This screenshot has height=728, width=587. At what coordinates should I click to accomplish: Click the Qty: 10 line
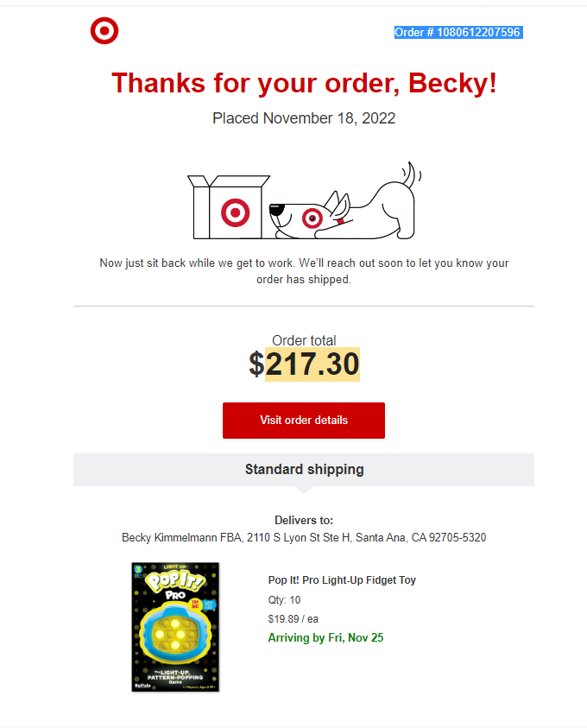[x=284, y=600]
